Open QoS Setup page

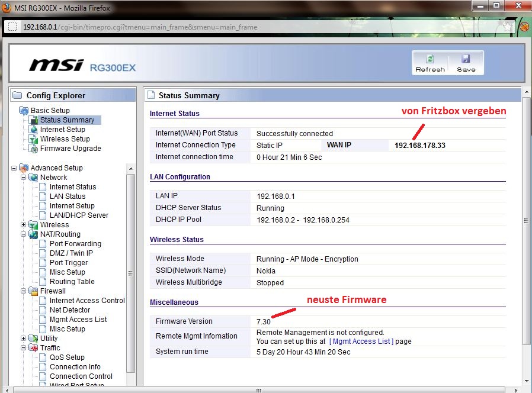tap(67, 357)
